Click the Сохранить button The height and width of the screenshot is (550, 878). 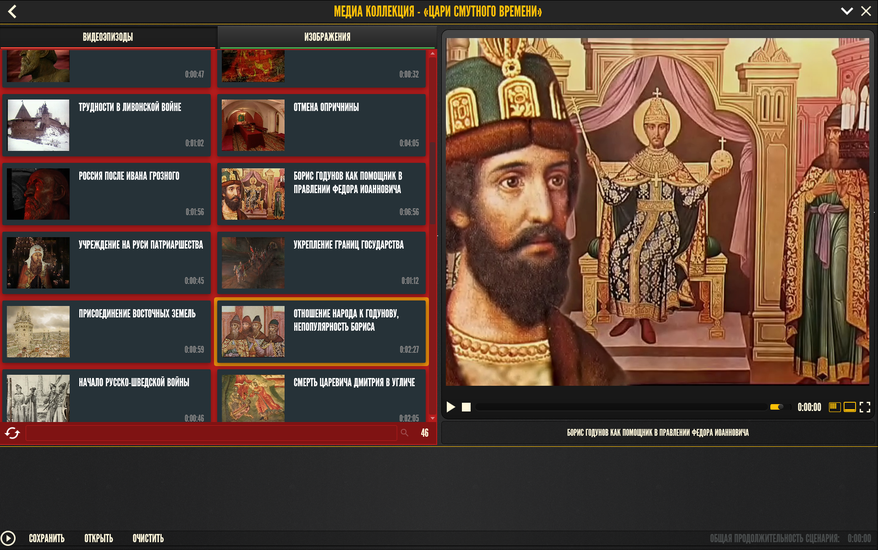[46, 538]
